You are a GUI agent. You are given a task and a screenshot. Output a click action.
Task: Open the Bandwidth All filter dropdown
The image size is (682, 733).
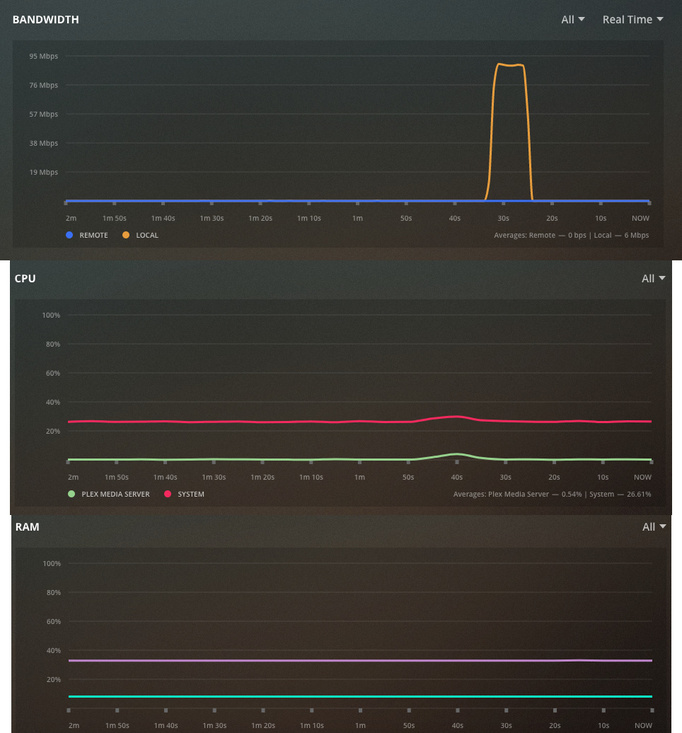pos(573,20)
